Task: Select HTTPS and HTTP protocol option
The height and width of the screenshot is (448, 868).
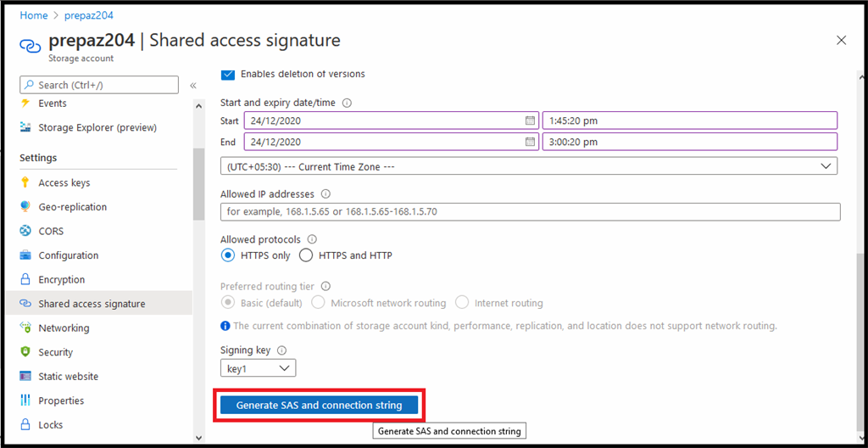Action: point(306,255)
